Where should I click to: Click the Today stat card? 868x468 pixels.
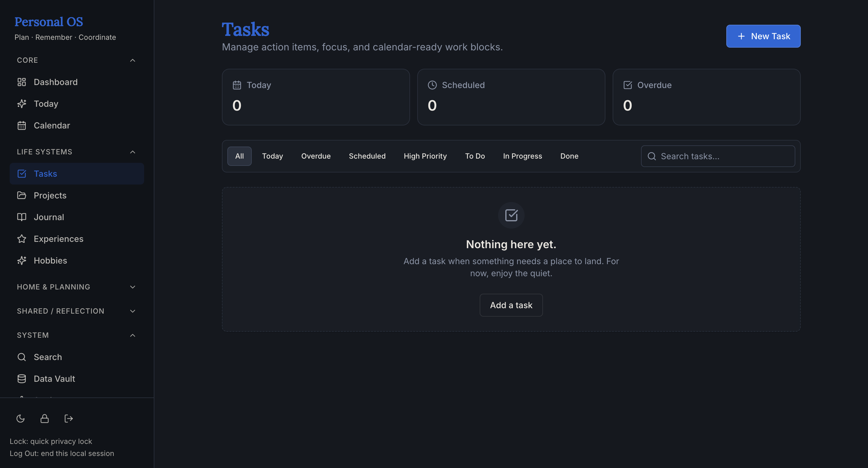click(x=316, y=97)
